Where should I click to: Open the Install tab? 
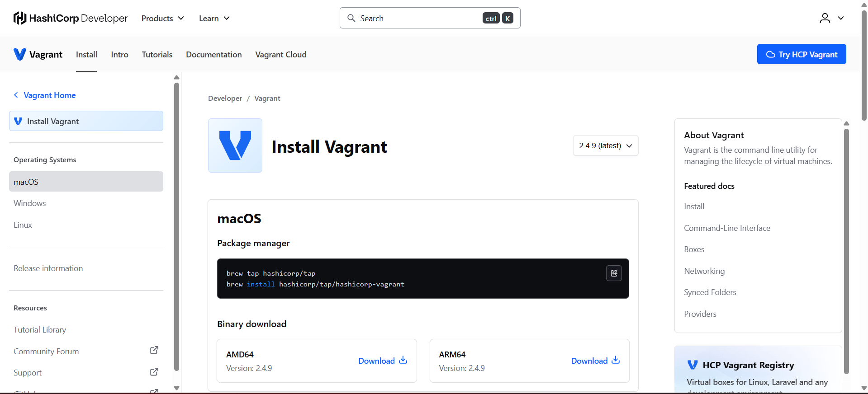[86, 54]
